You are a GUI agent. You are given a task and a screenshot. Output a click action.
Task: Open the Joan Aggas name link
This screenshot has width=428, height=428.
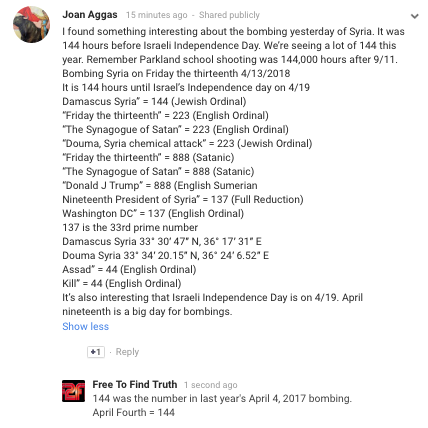pyautogui.click(x=90, y=15)
